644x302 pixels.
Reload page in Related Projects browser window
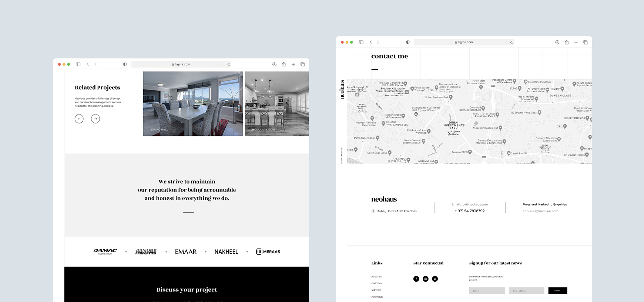[x=229, y=64]
